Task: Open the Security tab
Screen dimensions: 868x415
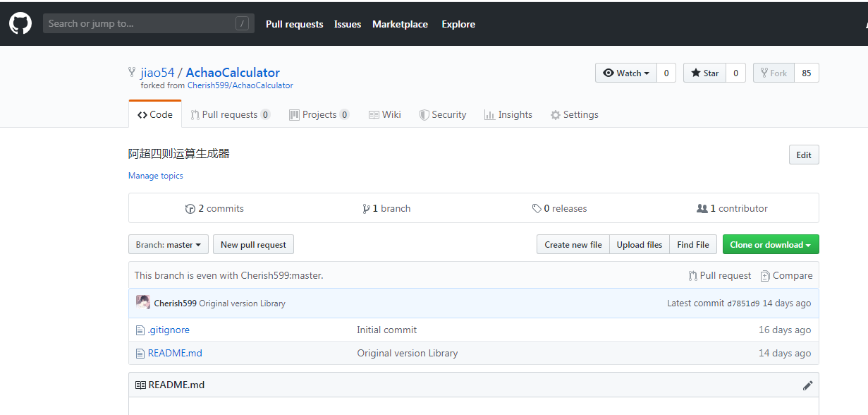Action: 443,114
